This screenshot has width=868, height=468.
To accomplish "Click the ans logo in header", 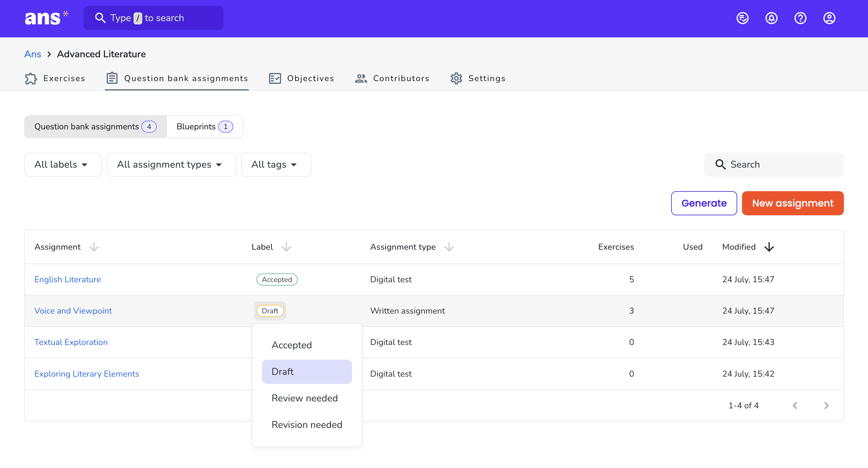I will click(46, 18).
